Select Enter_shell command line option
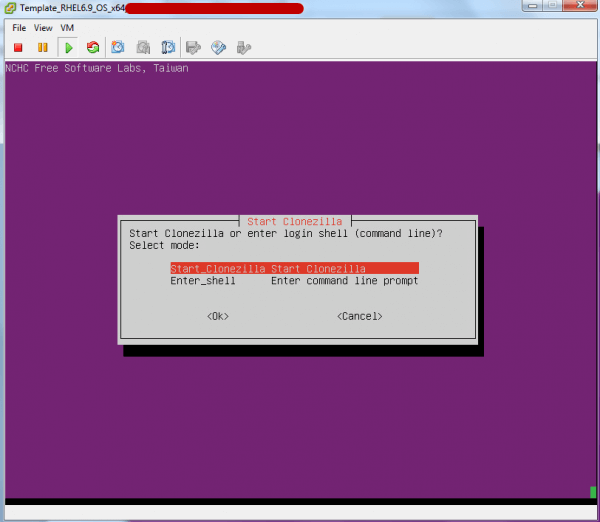The image size is (600, 522). 294,281
